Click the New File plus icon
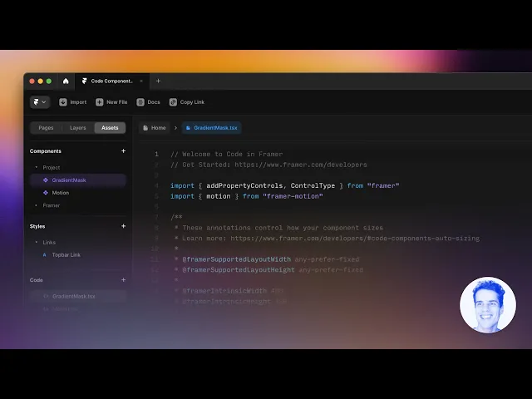This screenshot has width=532, height=399. pos(100,102)
